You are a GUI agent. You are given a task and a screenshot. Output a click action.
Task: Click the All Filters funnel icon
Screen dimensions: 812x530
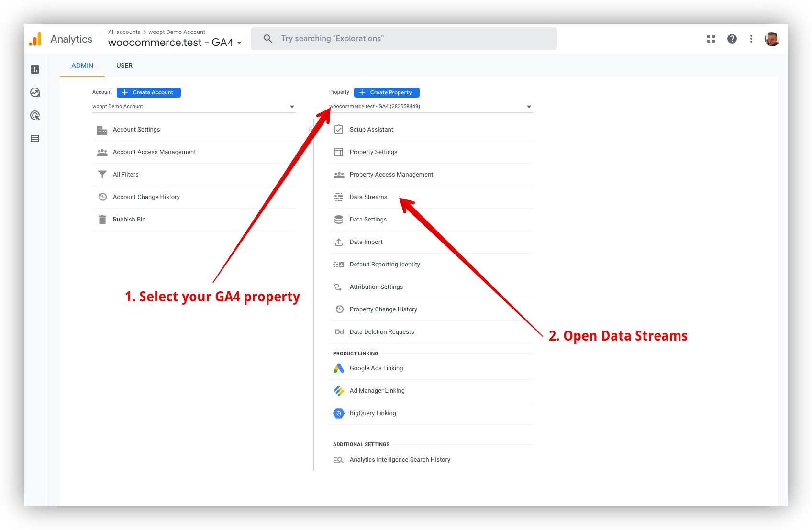point(102,175)
